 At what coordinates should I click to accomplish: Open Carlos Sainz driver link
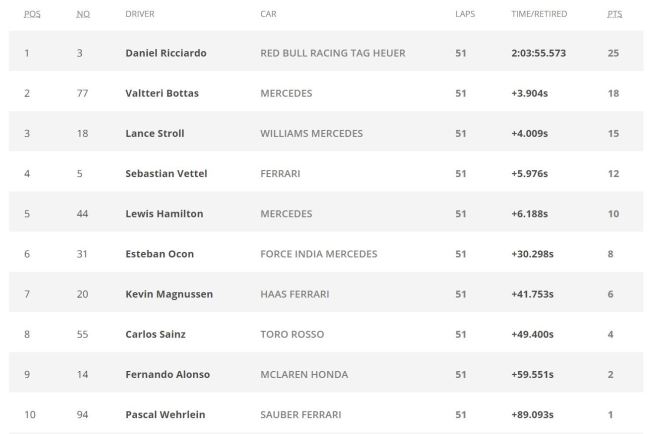tap(156, 334)
